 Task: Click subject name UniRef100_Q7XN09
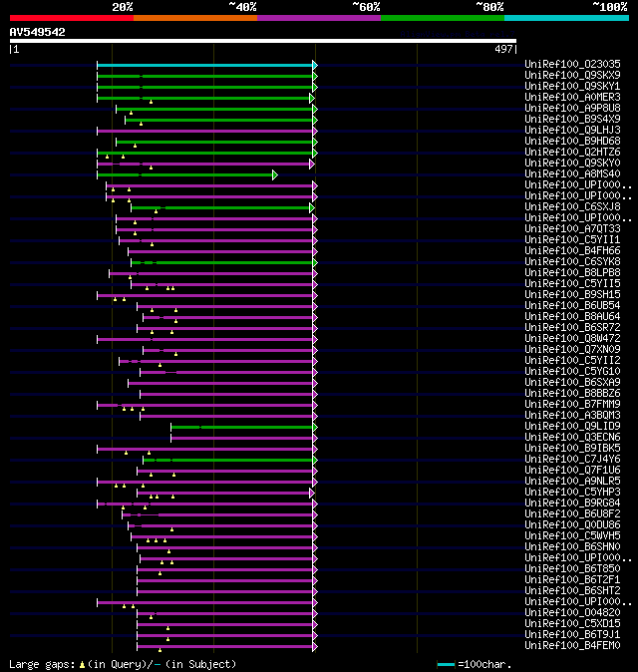click(x=572, y=350)
